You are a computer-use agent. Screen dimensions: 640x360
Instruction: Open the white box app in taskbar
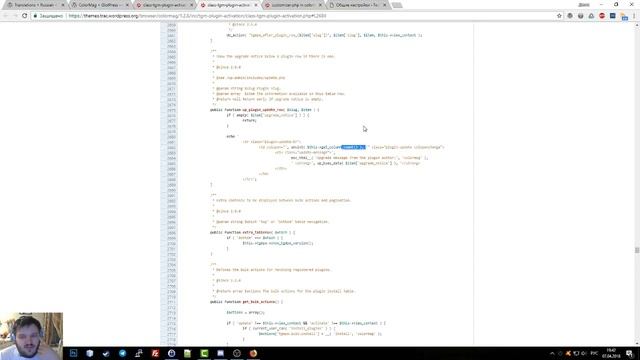point(90,353)
